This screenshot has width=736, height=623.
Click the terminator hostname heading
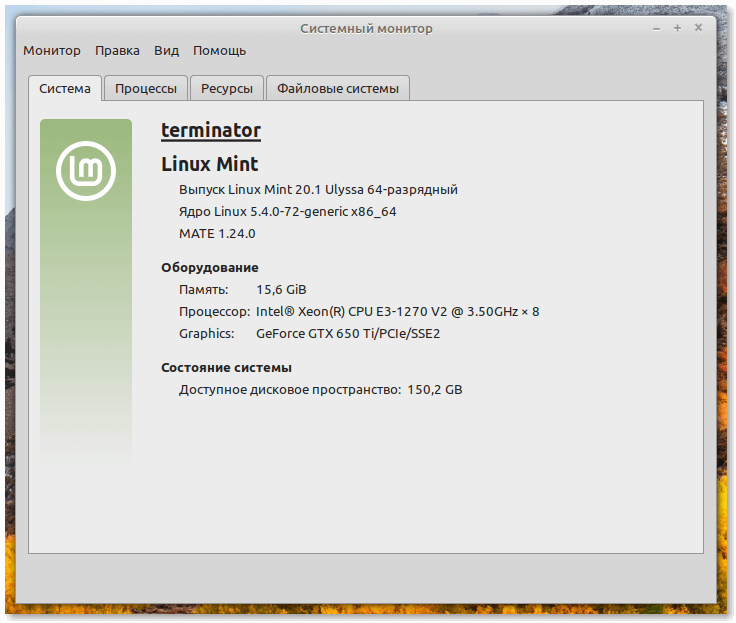pyautogui.click(x=211, y=130)
